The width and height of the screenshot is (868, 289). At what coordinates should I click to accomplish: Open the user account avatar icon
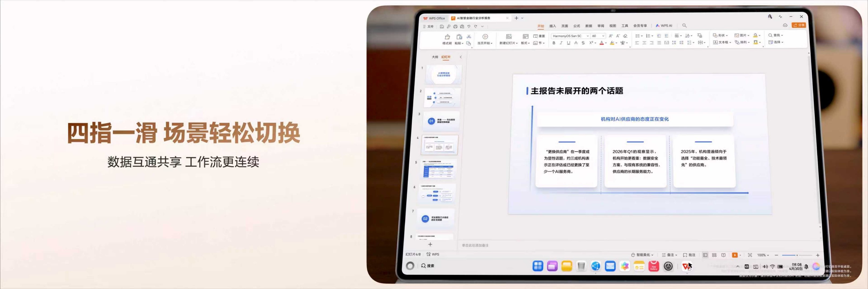770,17
